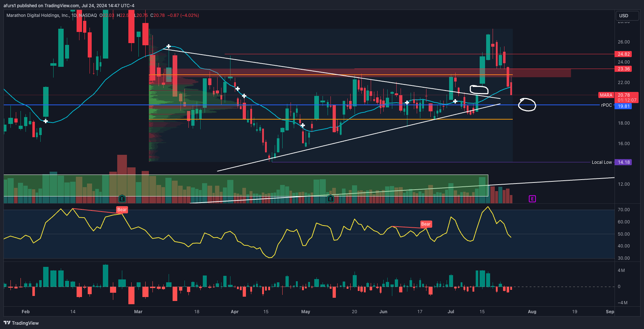Click the −4M volume axis label
The image size is (644, 329).
click(x=622, y=303)
